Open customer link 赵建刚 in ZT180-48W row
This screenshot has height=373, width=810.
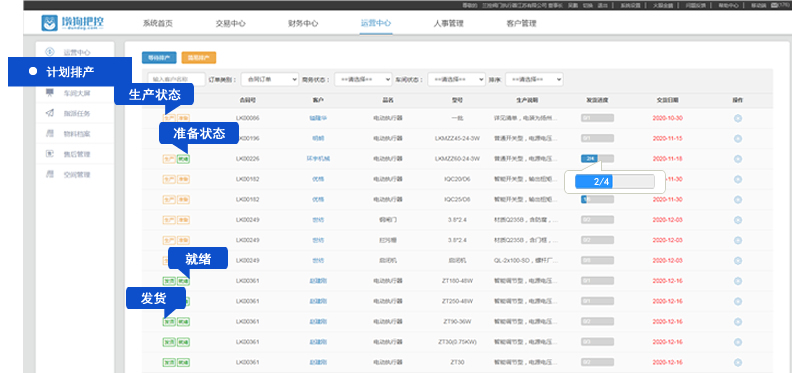318,281
